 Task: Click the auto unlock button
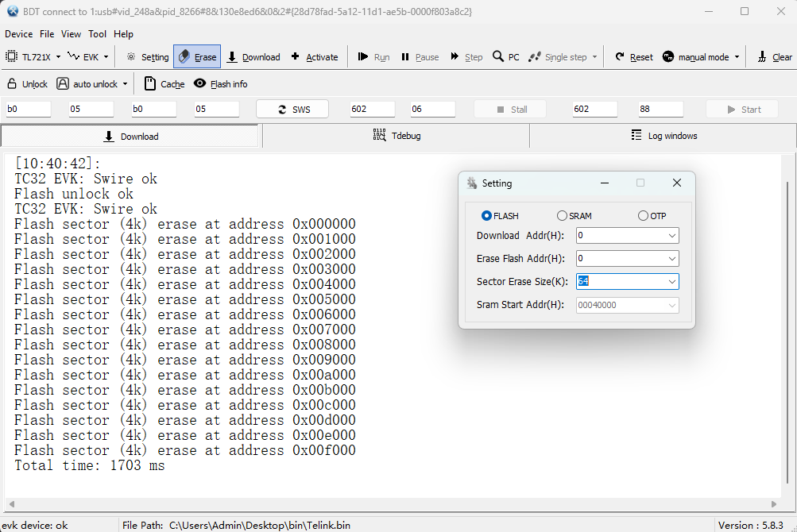click(87, 84)
